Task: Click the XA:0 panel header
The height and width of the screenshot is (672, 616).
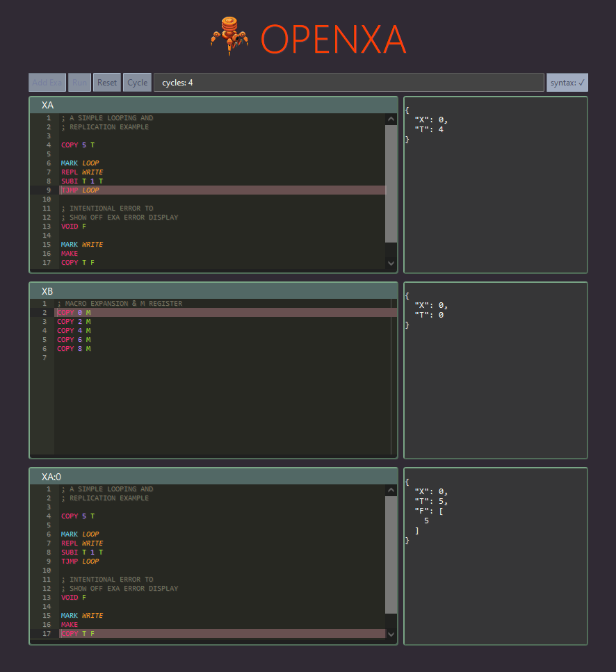Action: click(213, 477)
